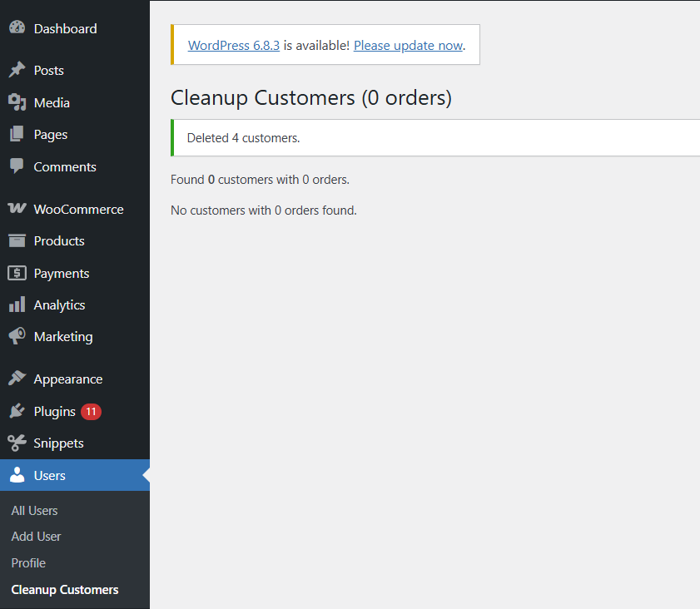Go to the Cleanup Customers page

64,589
